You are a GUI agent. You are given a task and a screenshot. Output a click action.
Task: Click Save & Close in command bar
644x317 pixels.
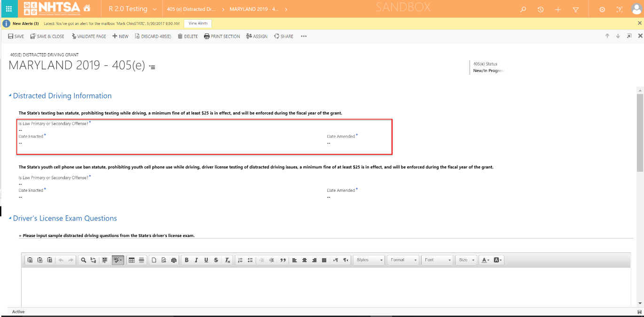tap(47, 36)
